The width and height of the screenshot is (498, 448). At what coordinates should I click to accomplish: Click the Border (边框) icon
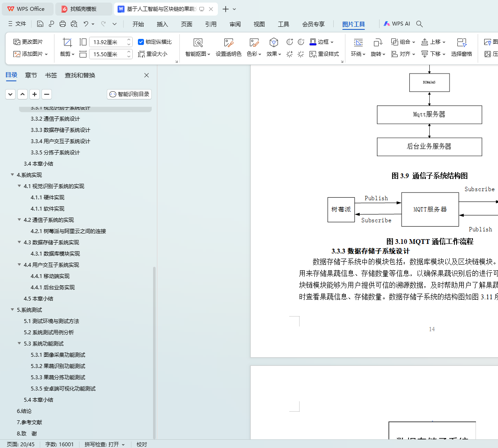(x=322, y=42)
